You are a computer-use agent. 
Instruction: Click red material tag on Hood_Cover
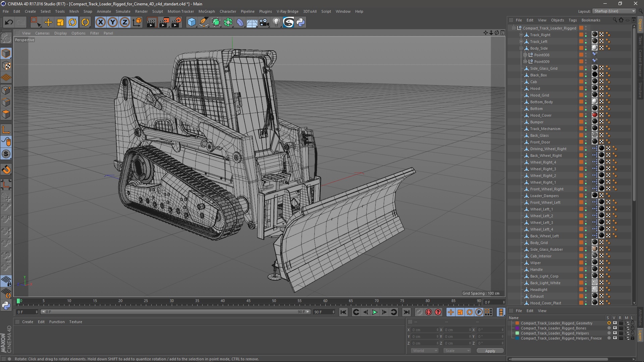(595, 115)
